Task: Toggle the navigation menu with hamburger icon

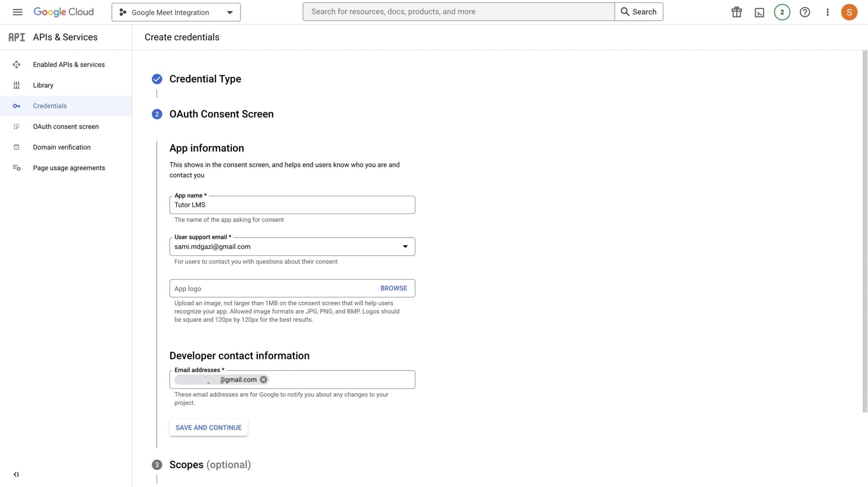Action: click(17, 12)
